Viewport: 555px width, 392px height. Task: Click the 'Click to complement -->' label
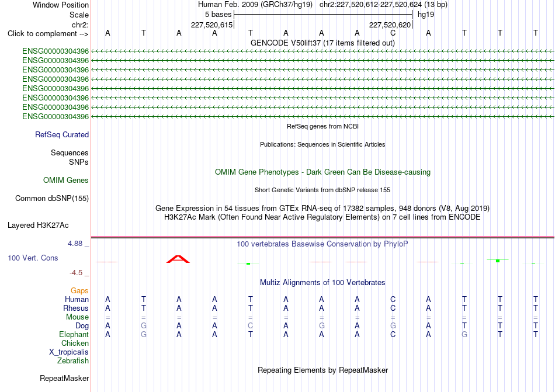point(48,34)
